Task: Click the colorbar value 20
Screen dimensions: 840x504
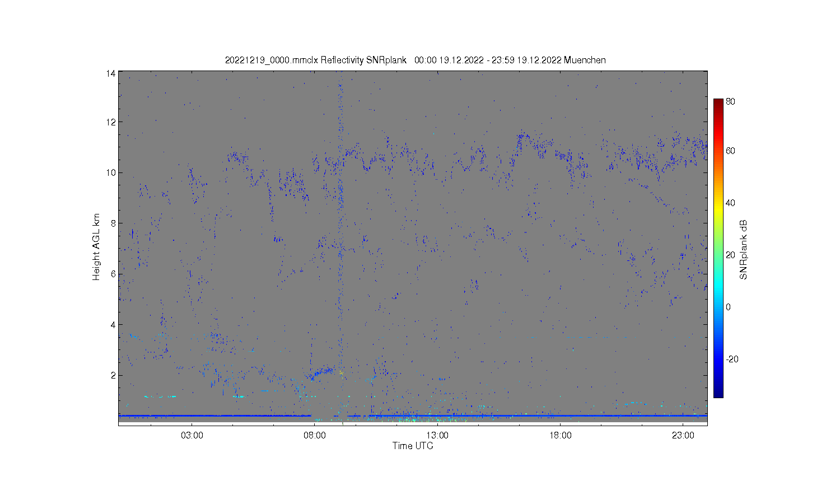Action: point(730,255)
